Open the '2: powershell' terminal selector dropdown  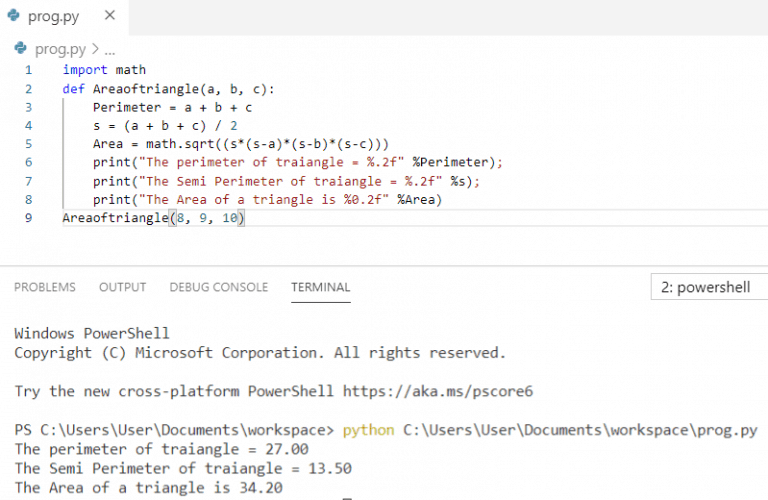(x=709, y=287)
